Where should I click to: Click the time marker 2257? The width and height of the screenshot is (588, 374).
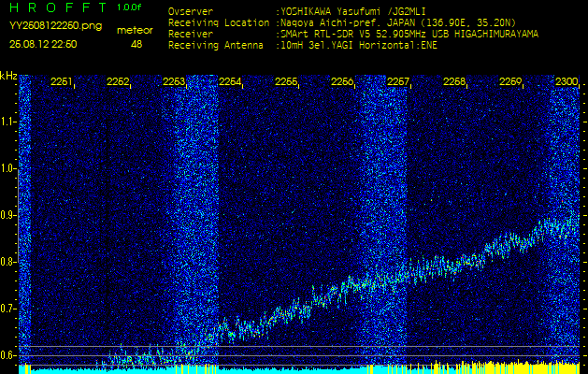coord(397,81)
